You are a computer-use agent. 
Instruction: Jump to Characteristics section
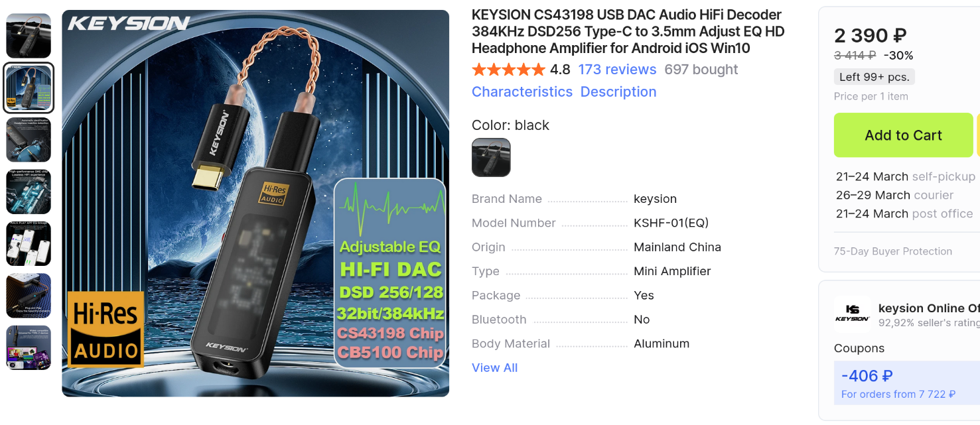coord(522,92)
